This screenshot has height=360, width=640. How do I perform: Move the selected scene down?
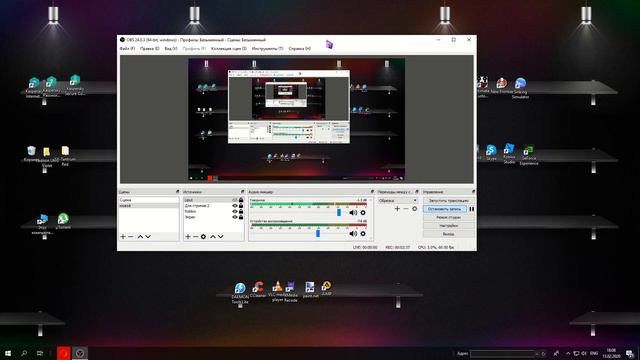(x=148, y=237)
